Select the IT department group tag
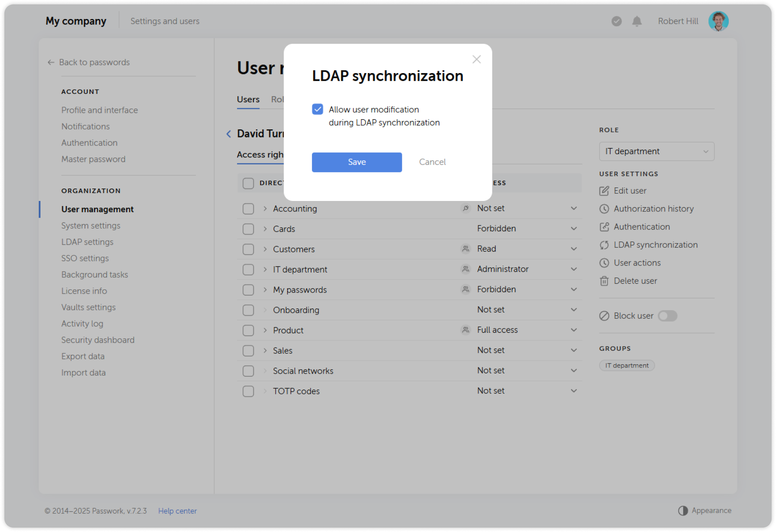 (x=626, y=365)
